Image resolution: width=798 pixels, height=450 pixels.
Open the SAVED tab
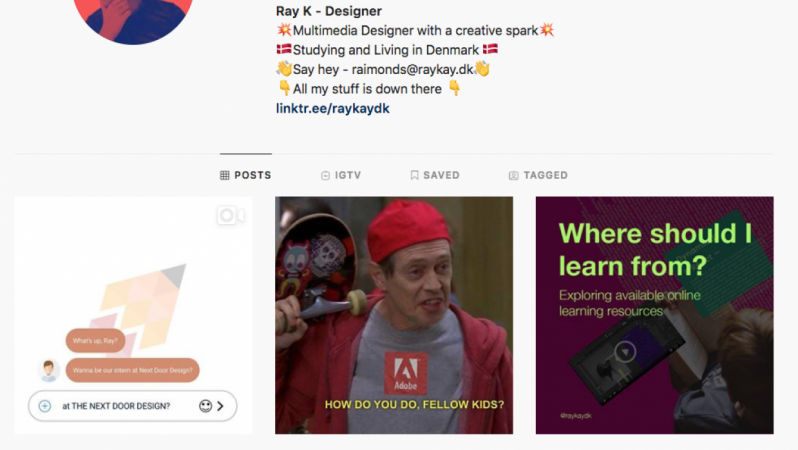(435, 175)
